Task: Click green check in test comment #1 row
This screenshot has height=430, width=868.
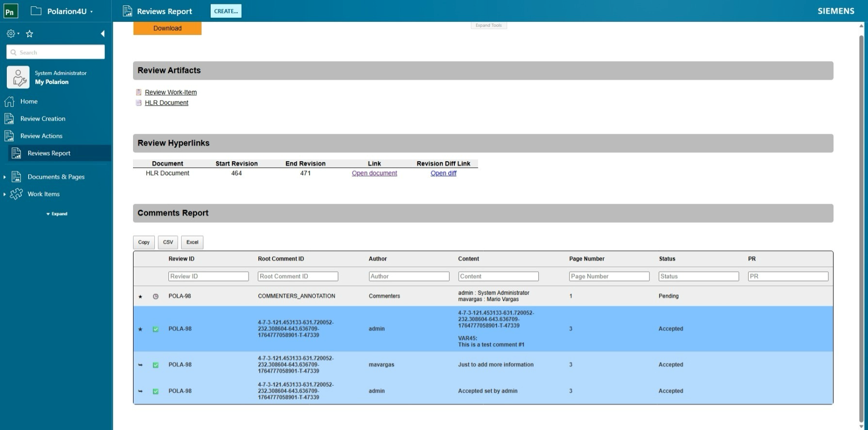Action: point(156,329)
